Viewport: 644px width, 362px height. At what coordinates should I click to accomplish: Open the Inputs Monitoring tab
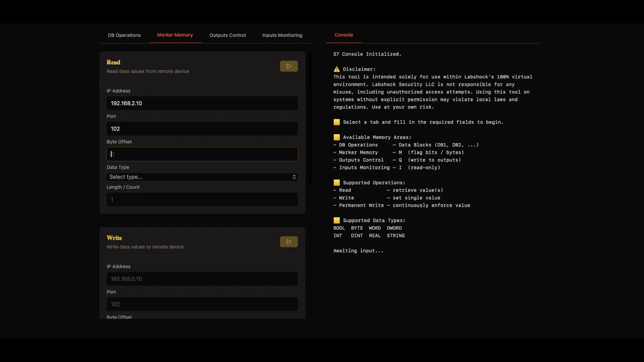coord(282,35)
